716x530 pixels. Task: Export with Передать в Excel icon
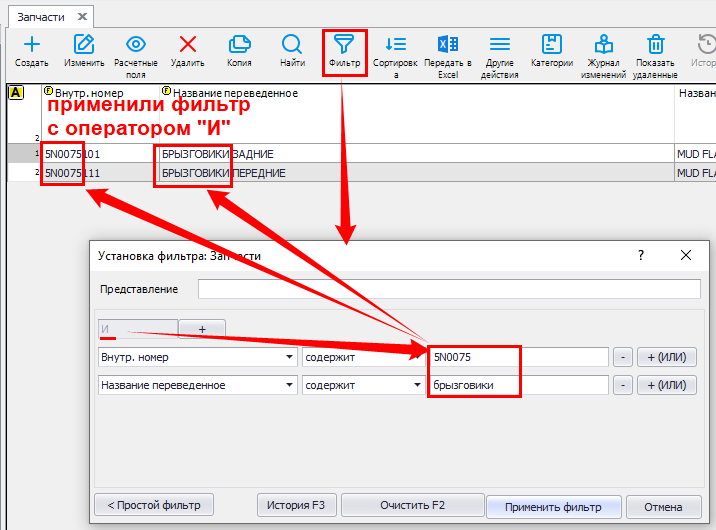click(x=447, y=44)
